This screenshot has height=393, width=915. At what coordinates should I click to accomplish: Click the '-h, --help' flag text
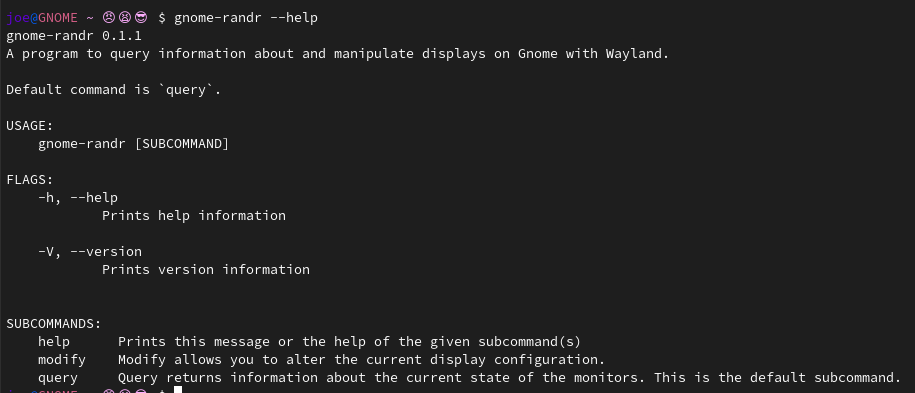coord(78,197)
